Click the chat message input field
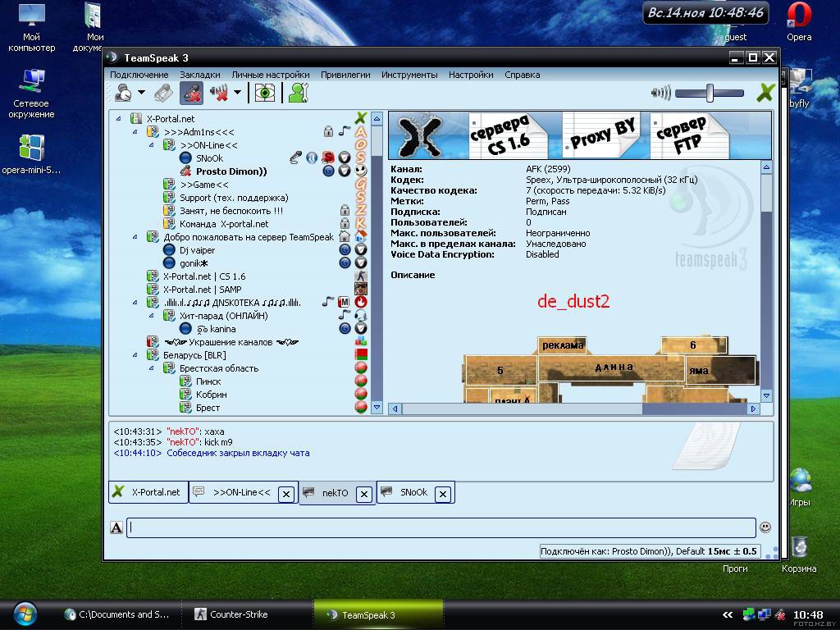The width and height of the screenshot is (840, 630). [441, 527]
